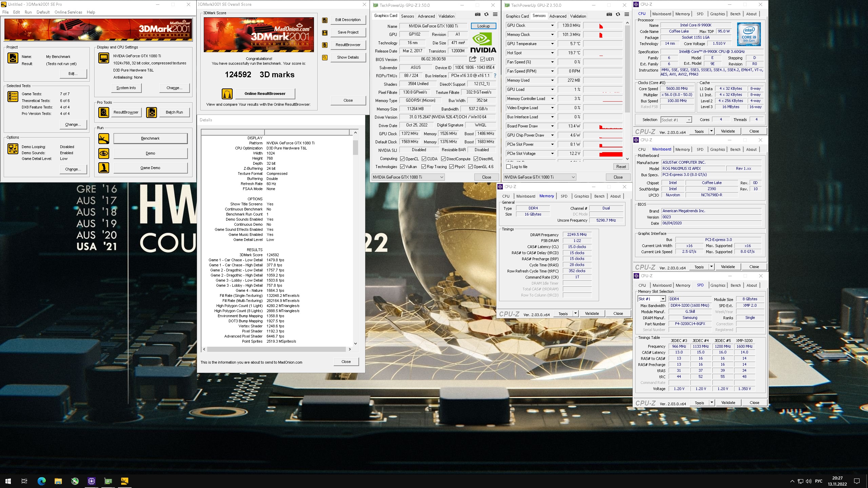Click the camera icon in GPU-Z Sensors window
The height and width of the screenshot is (488, 868).
pos(609,15)
